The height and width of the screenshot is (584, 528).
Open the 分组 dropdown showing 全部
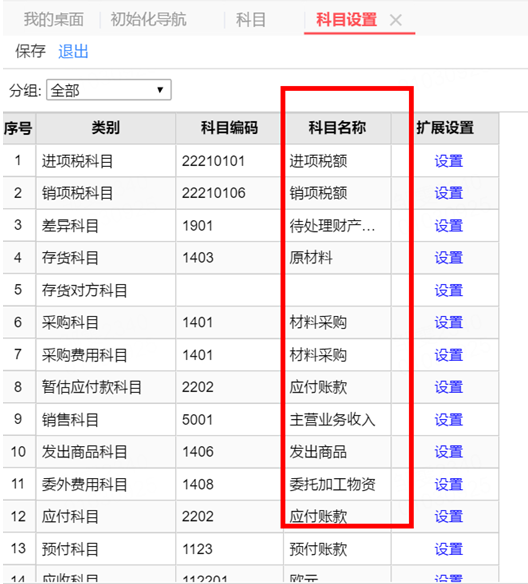109,90
